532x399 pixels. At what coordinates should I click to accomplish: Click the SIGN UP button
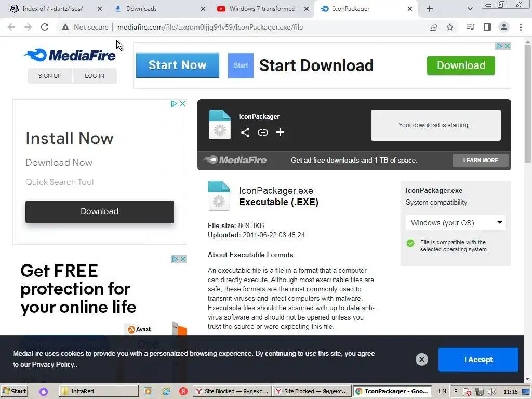[x=50, y=76]
